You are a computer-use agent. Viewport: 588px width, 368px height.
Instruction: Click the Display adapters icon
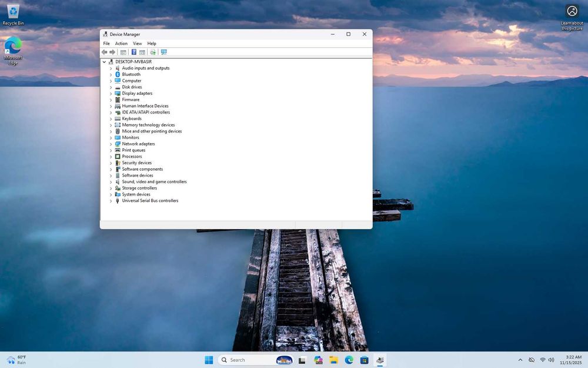click(118, 93)
